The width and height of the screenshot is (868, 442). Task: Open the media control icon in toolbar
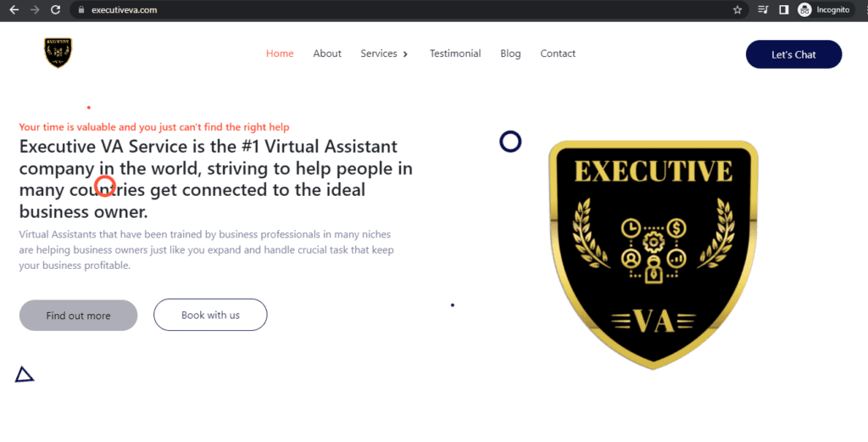[763, 9]
